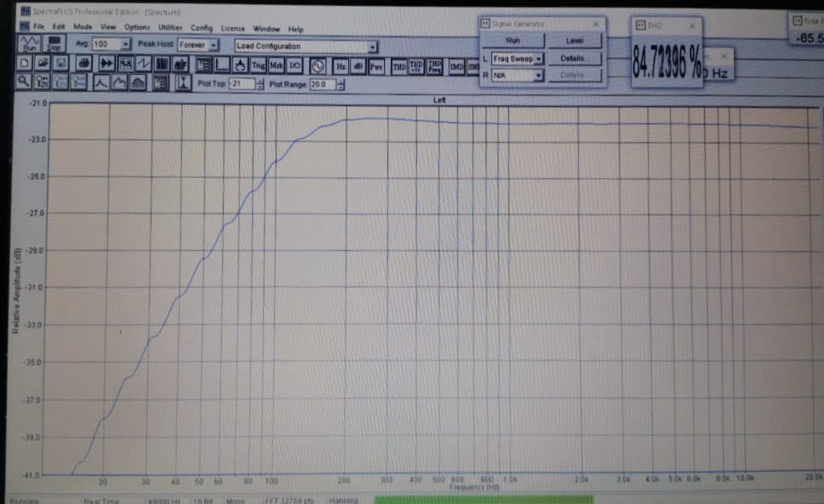
Task: Open the Peak Hold Forever dropdown
Action: (x=214, y=45)
